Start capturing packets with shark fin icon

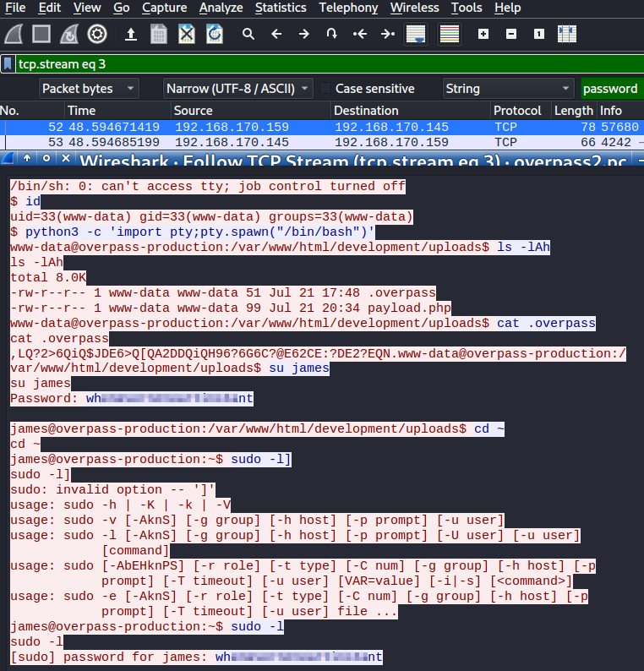tap(14, 34)
